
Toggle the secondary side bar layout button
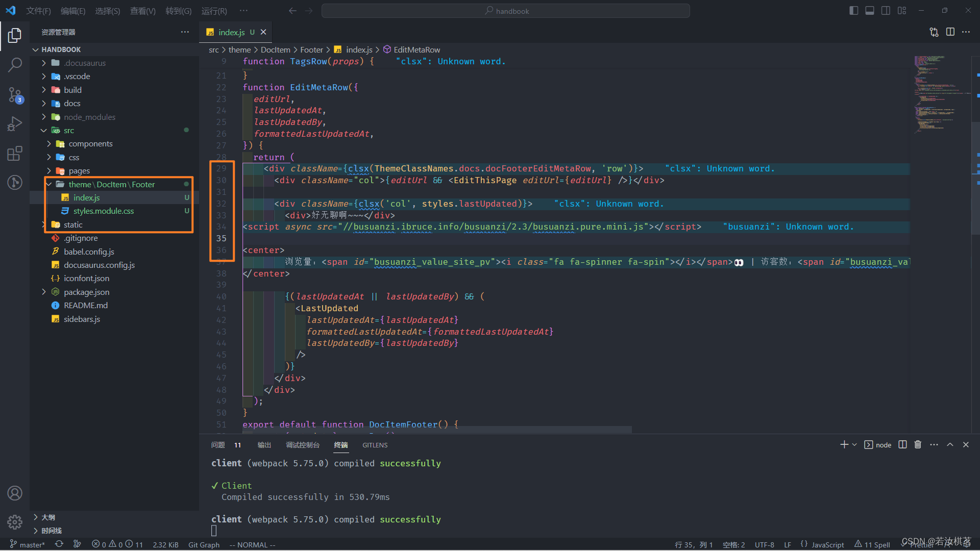tap(886, 11)
